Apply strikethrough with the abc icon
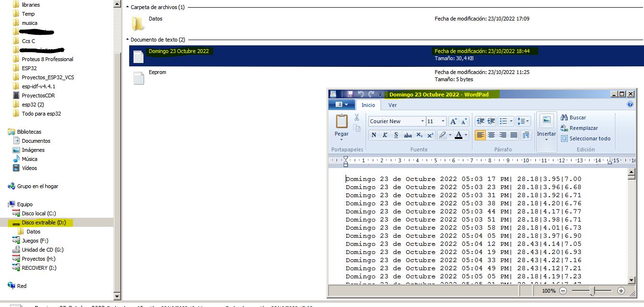 408,135
